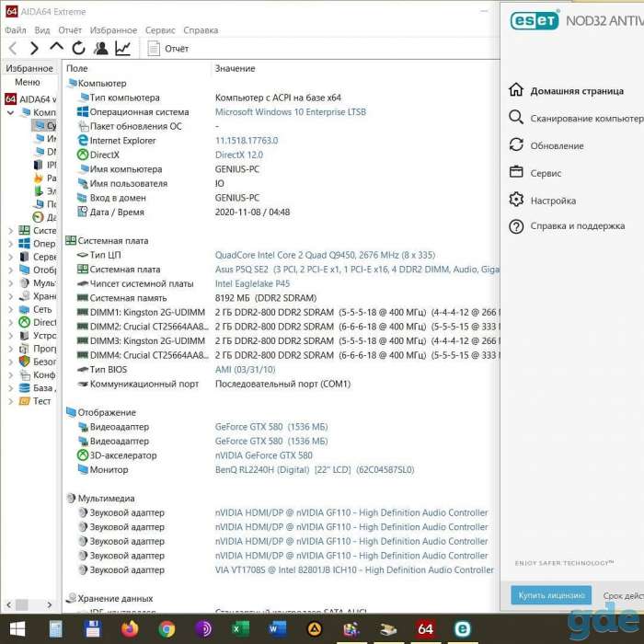Expand the Операционная система tree node
The width and height of the screenshot is (644, 644).
(x=11, y=244)
